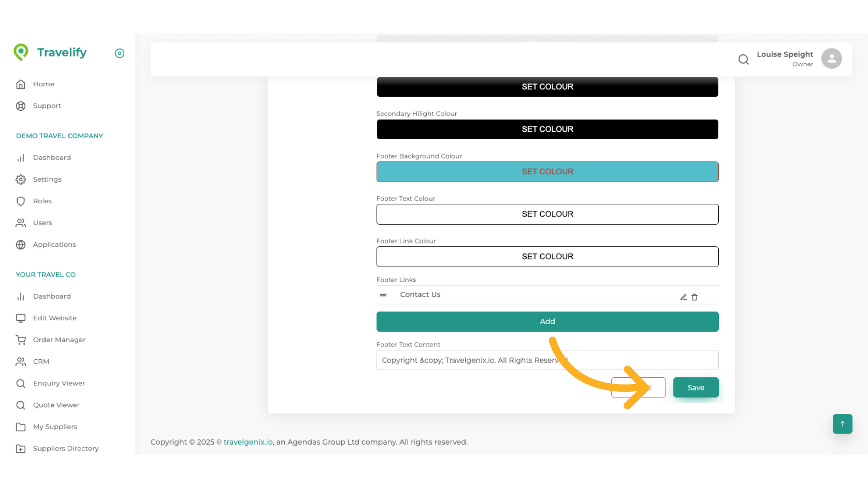The image size is (868, 488).
Task: Open the travelgenix.io link in the copyright notice
Action: [248, 442]
